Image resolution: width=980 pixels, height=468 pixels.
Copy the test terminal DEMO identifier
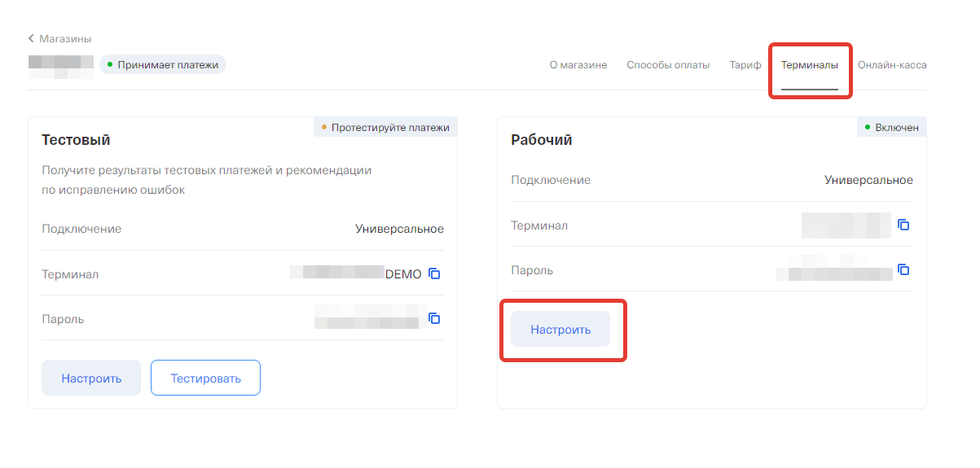point(435,274)
